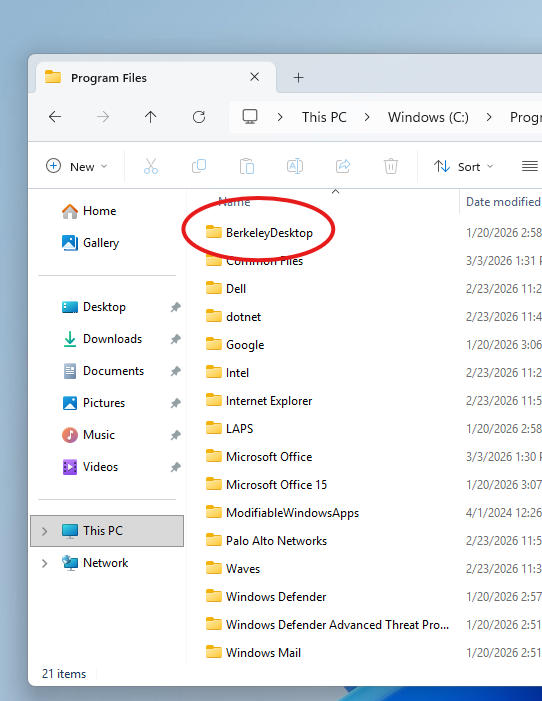Expand the This PC tree node
The width and height of the screenshot is (542, 701).
pyautogui.click(x=44, y=531)
